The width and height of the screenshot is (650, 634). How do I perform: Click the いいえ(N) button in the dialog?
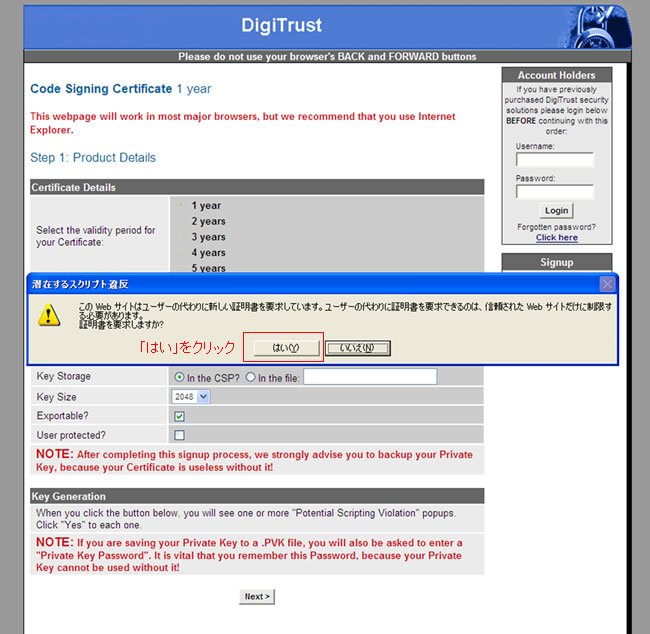(x=357, y=347)
